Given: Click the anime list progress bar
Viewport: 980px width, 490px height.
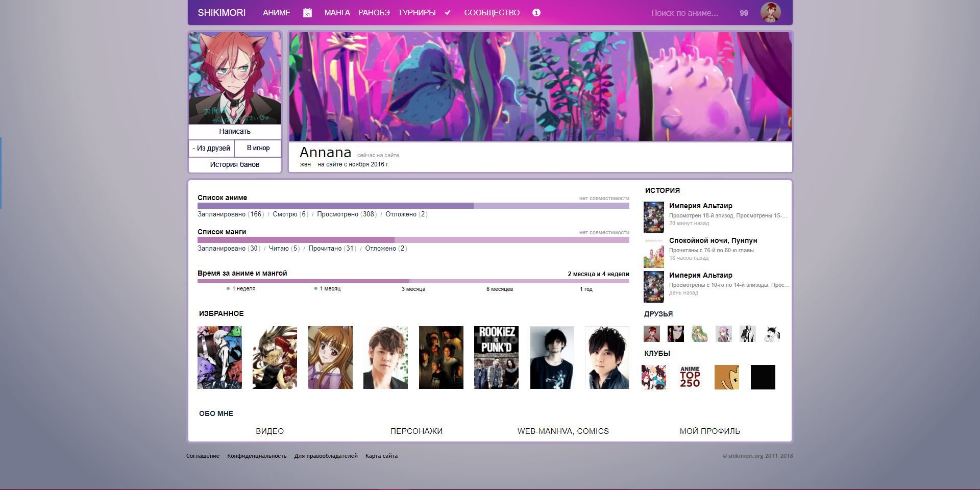Looking at the screenshot, I should coord(413,206).
